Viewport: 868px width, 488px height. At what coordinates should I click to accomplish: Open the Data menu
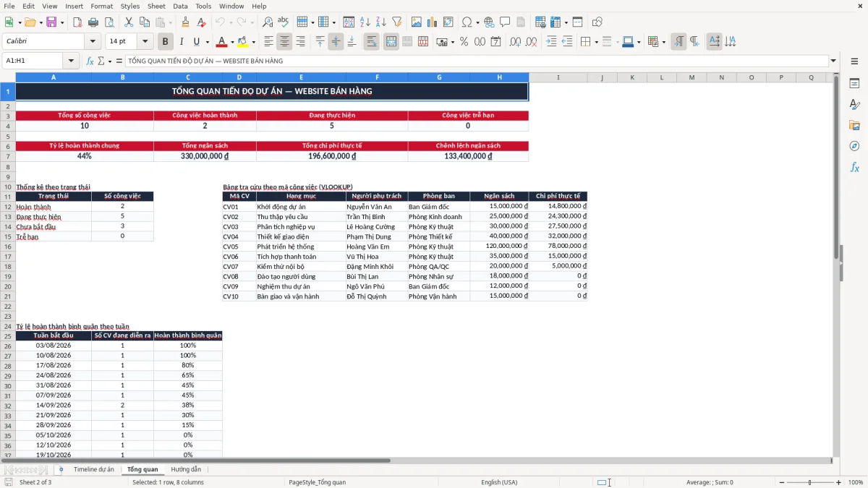pos(180,6)
